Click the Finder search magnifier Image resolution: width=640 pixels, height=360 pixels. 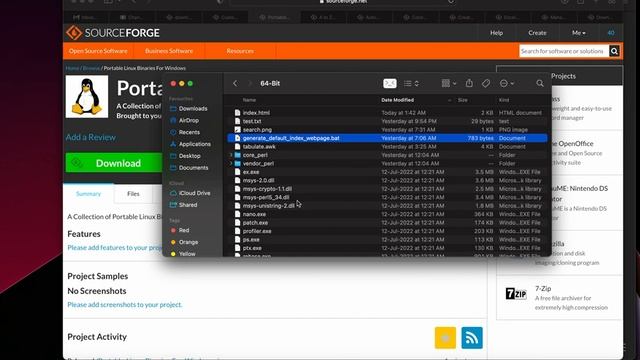tap(540, 83)
